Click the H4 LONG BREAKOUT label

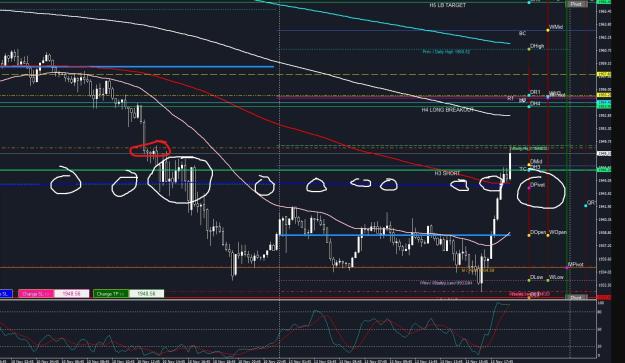pyautogui.click(x=448, y=110)
